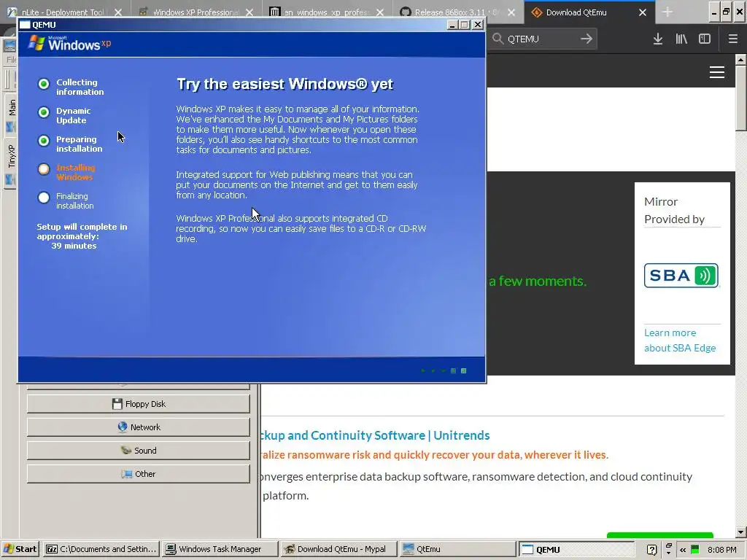Click the QtEmu Network button
Screen dimensions: 747x560
pos(138,427)
